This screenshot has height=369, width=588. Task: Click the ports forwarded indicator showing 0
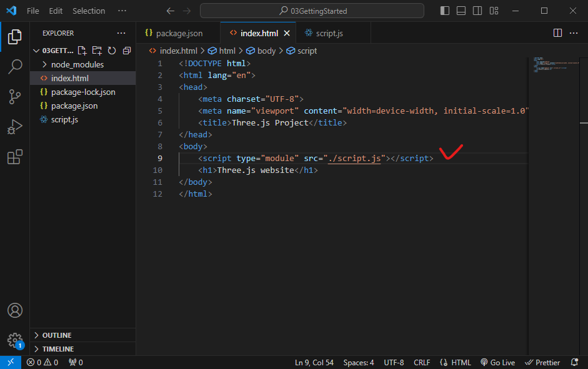76,362
